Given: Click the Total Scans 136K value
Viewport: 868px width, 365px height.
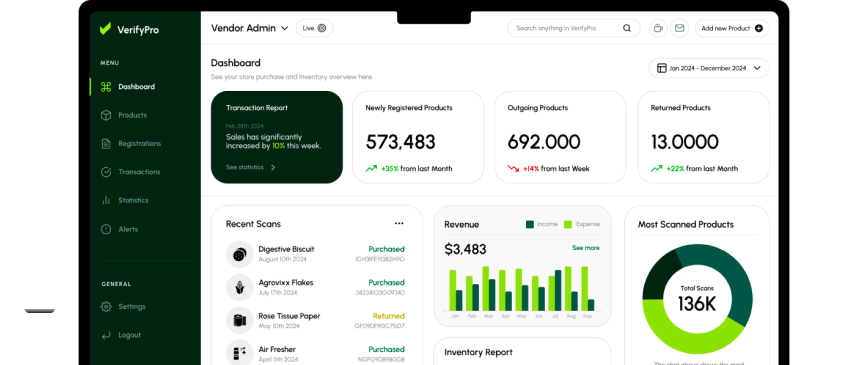Looking at the screenshot, I should [697, 304].
